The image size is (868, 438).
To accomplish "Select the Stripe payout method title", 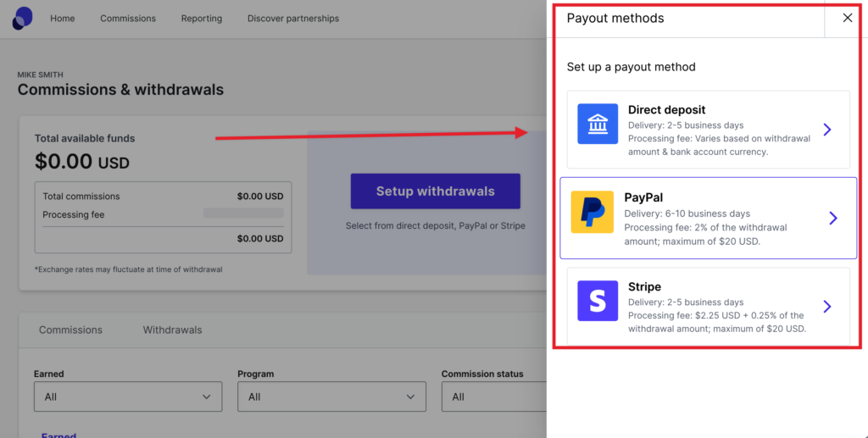I will click(x=644, y=287).
